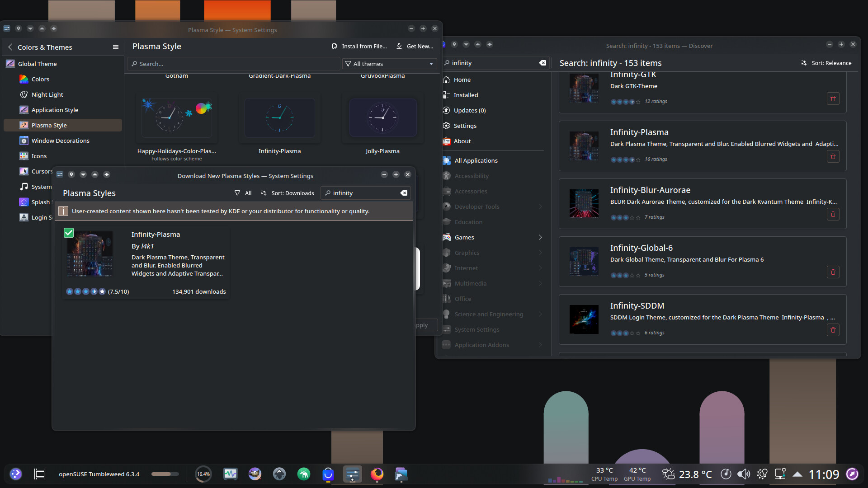Image resolution: width=868 pixels, height=488 pixels.
Task: Remove Infinity-Blur-Aurorae with trash icon
Action: tap(833, 214)
